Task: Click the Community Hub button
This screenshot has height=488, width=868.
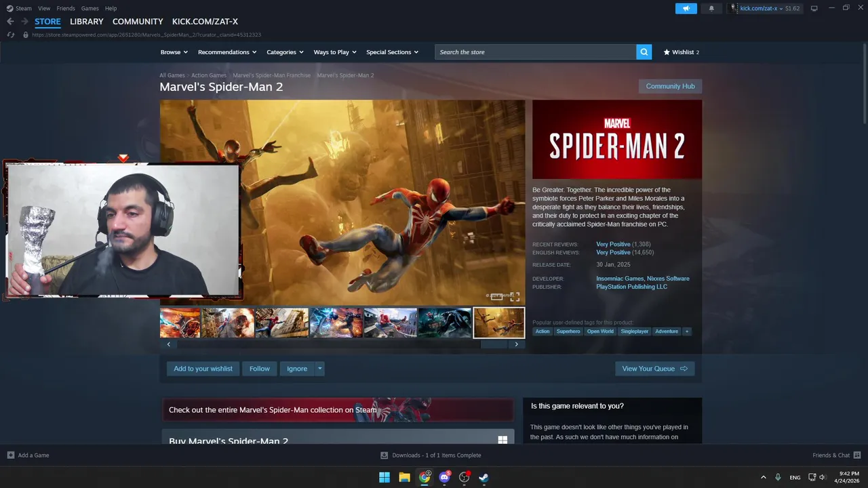Action: tap(670, 86)
